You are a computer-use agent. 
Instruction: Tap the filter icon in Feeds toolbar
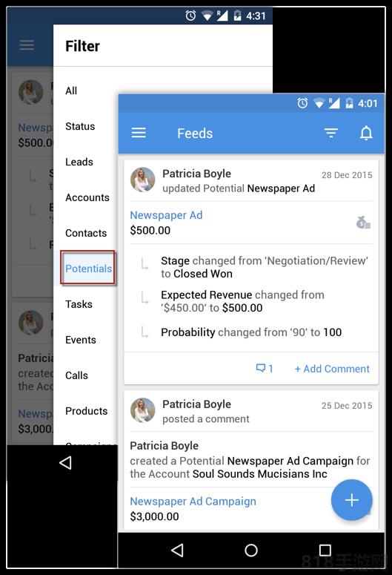[330, 133]
